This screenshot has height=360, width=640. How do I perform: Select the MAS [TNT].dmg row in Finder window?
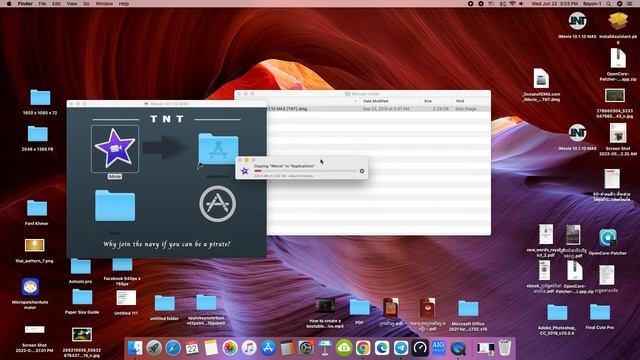pyautogui.click(x=378, y=109)
